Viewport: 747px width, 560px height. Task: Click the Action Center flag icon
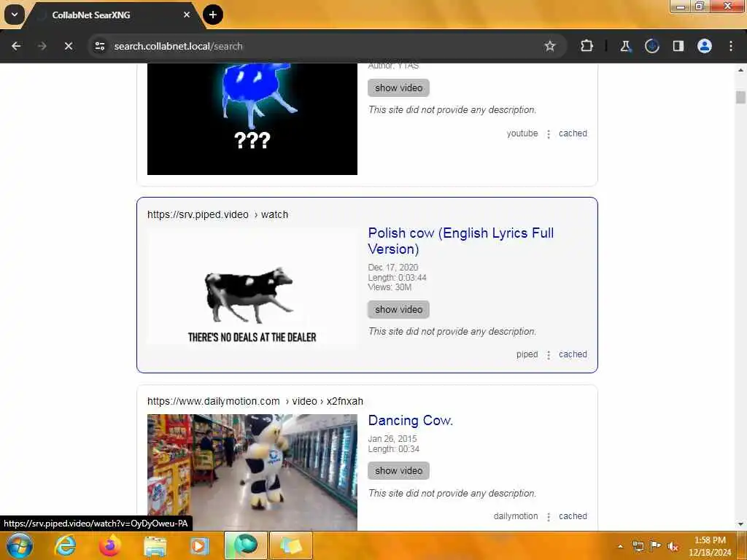tap(656, 546)
